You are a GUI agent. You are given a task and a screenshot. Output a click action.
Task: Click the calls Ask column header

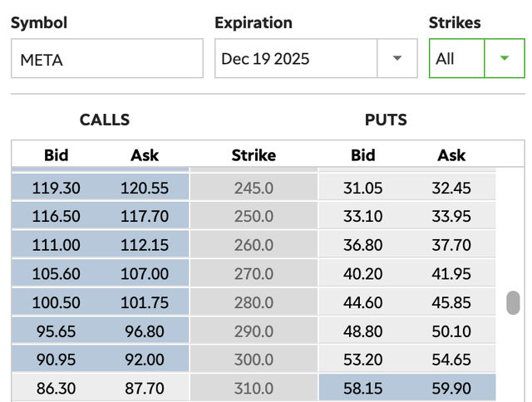(145, 155)
